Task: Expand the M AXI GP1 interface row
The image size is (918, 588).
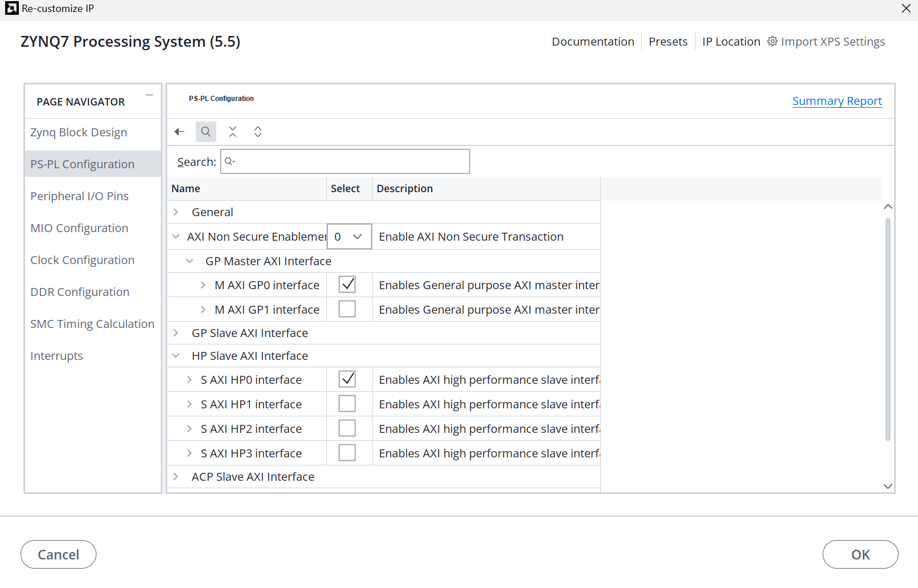Action: pyautogui.click(x=203, y=309)
